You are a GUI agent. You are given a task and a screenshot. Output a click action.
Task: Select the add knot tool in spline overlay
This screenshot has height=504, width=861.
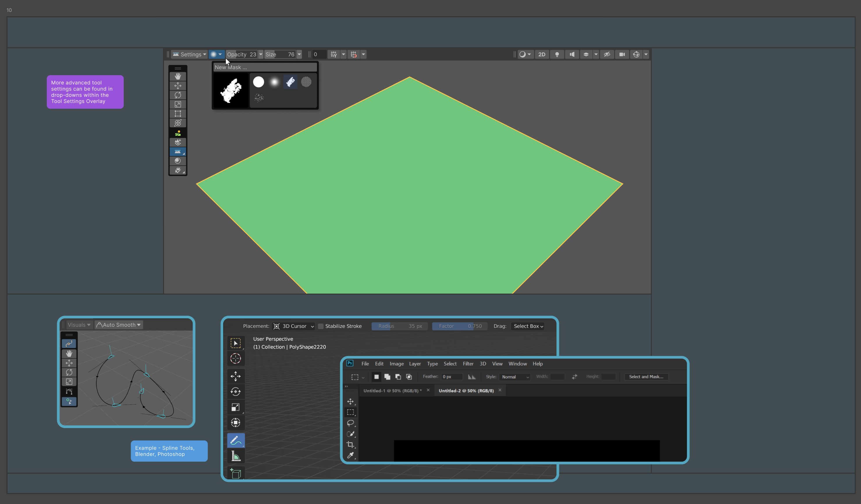click(69, 401)
